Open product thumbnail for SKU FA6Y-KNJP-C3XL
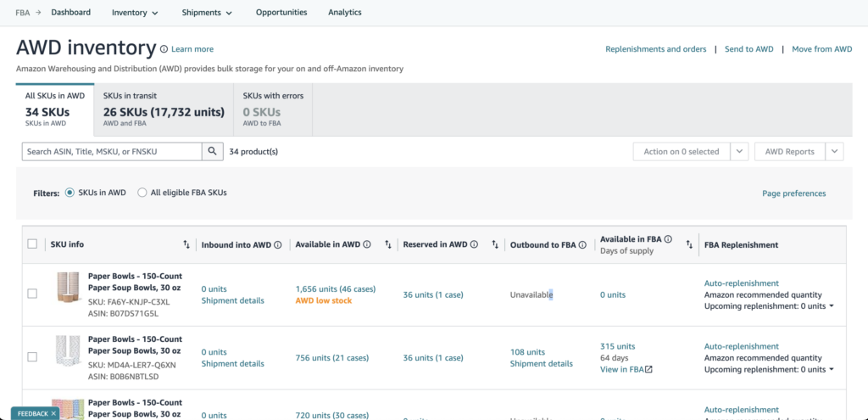Screen dimensions: 868x420 pos(70,287)
